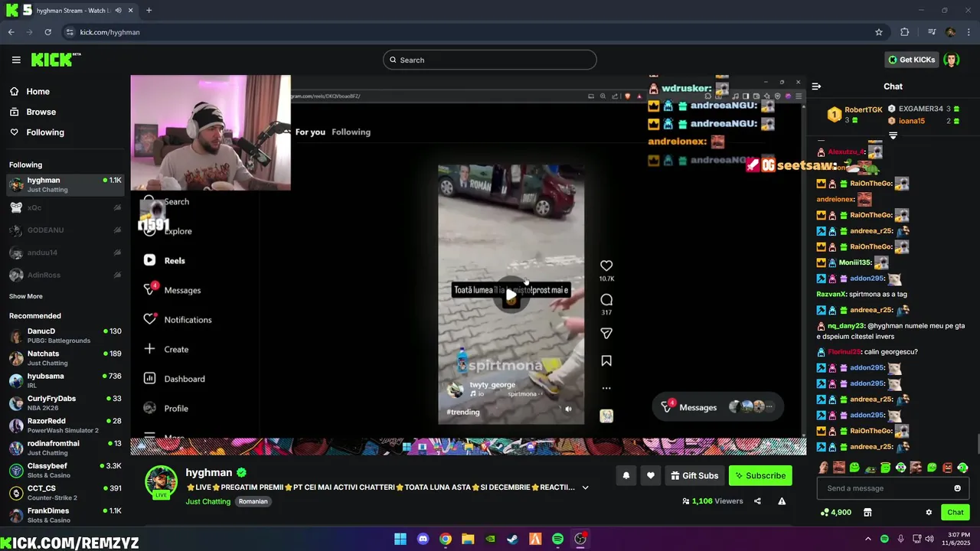Open the Classybeef recommended channel
The height and width of the screenshot is (551, 980).
(65, 470)
